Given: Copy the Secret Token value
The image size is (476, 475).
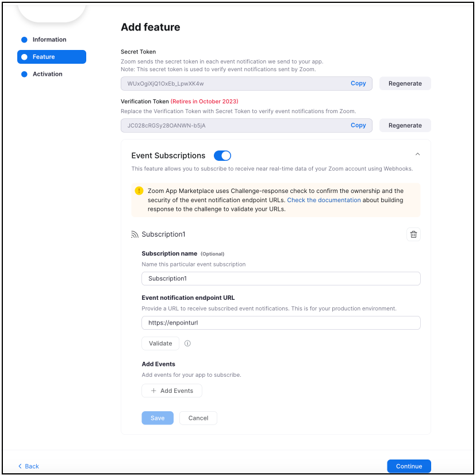Looking at the screenshot, I should [358, 83].
